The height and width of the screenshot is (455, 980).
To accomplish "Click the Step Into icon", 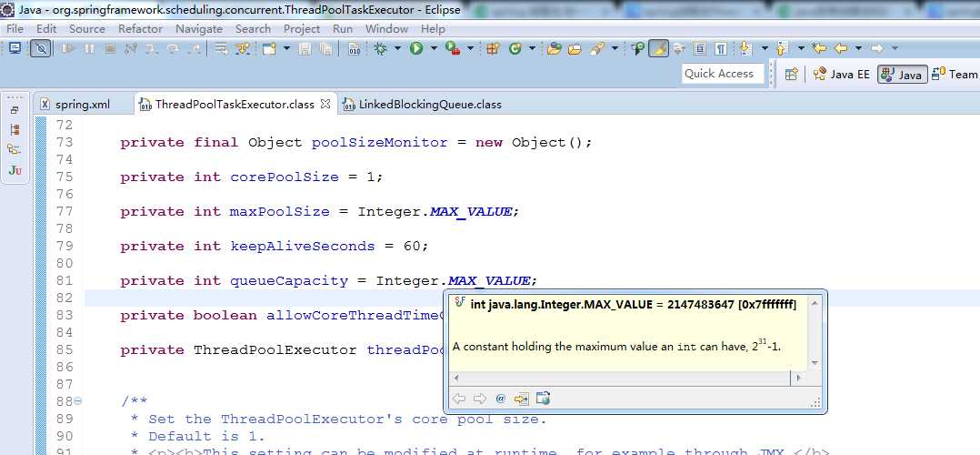I will (151, 48).
